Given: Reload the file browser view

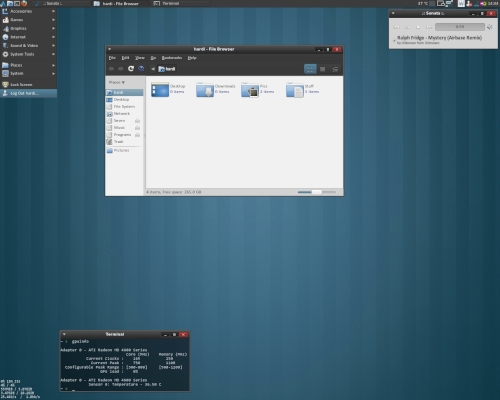Looking at the screenshot, I should 131,69.
